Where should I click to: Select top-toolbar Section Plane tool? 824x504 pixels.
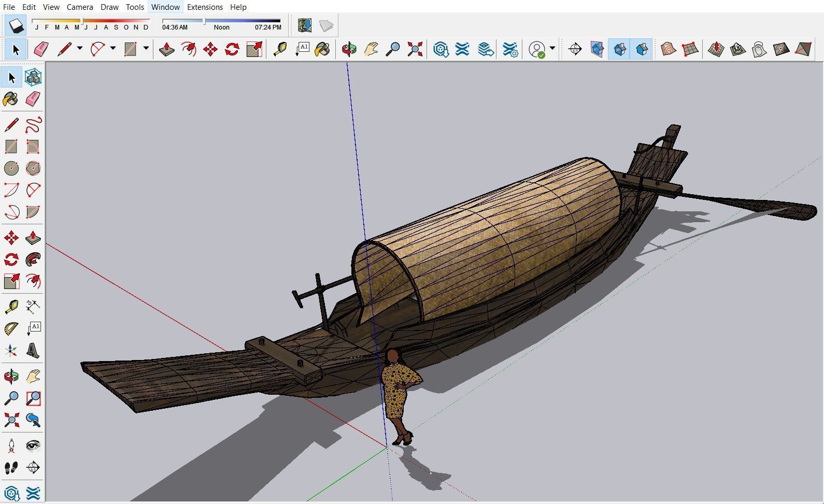click(x=575, y=49)
